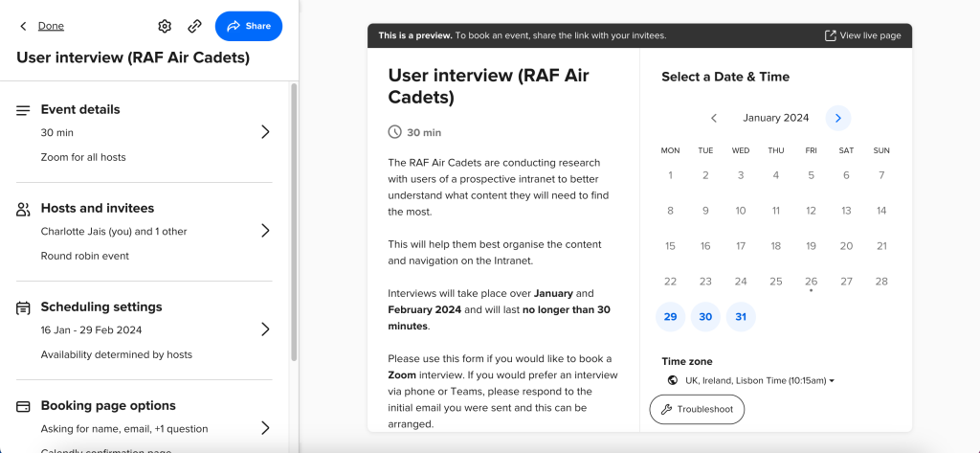Click 'Round robin event' text

click(x=85, y=256)
